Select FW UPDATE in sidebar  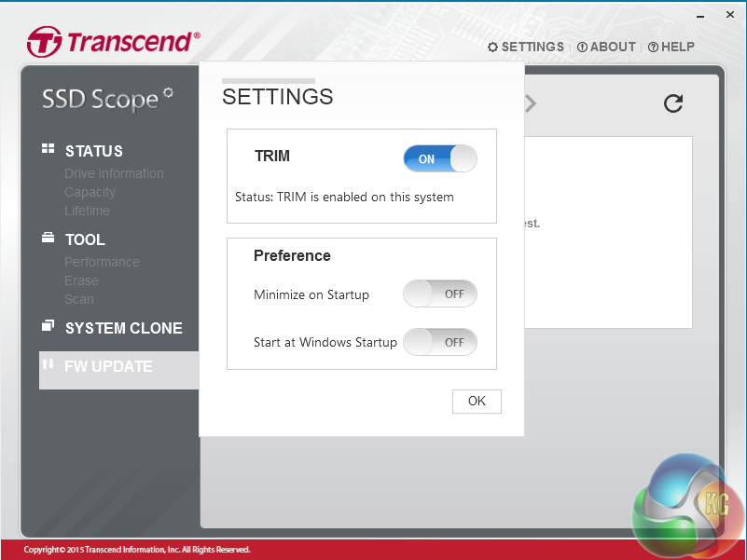tap(118, 370)
